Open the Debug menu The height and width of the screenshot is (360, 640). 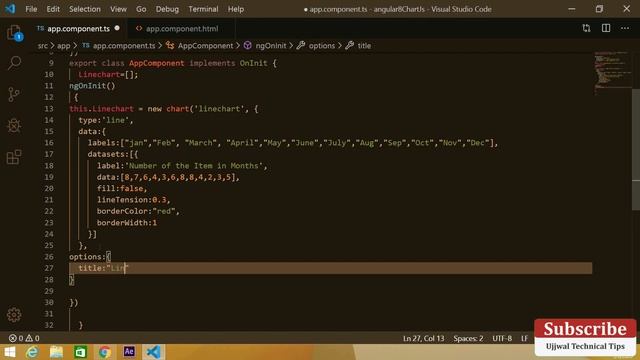click(167, 9)
